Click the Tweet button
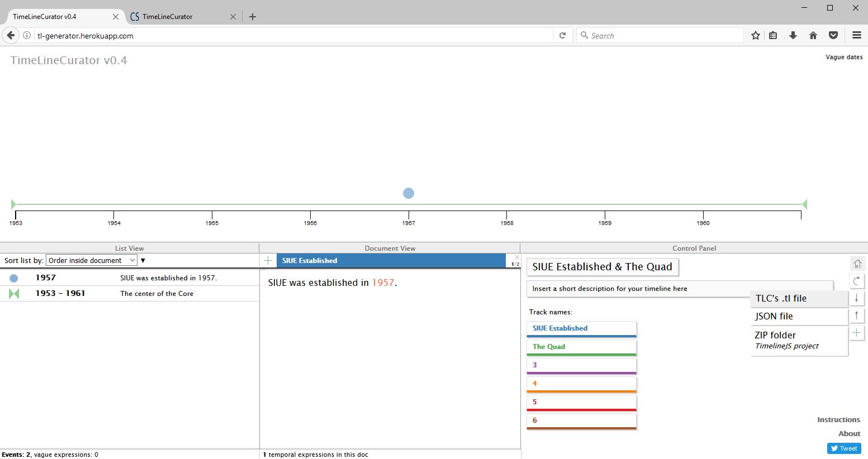This screenshot has width=868, height=459. tap(844, 448)
